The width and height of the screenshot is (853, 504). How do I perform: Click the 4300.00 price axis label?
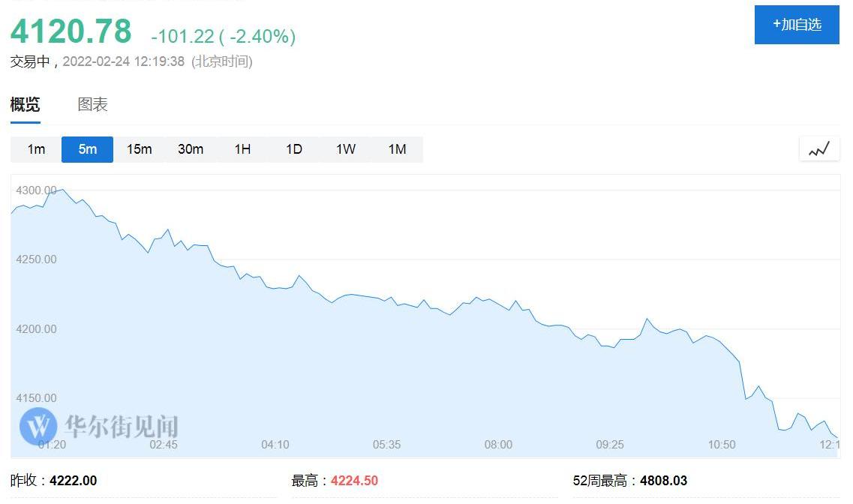(x=36, y=190)
